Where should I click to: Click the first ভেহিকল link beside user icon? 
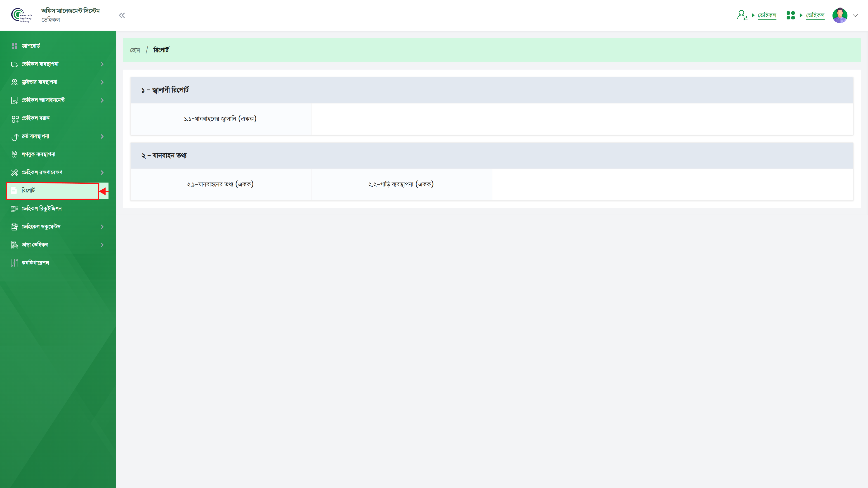767,15
